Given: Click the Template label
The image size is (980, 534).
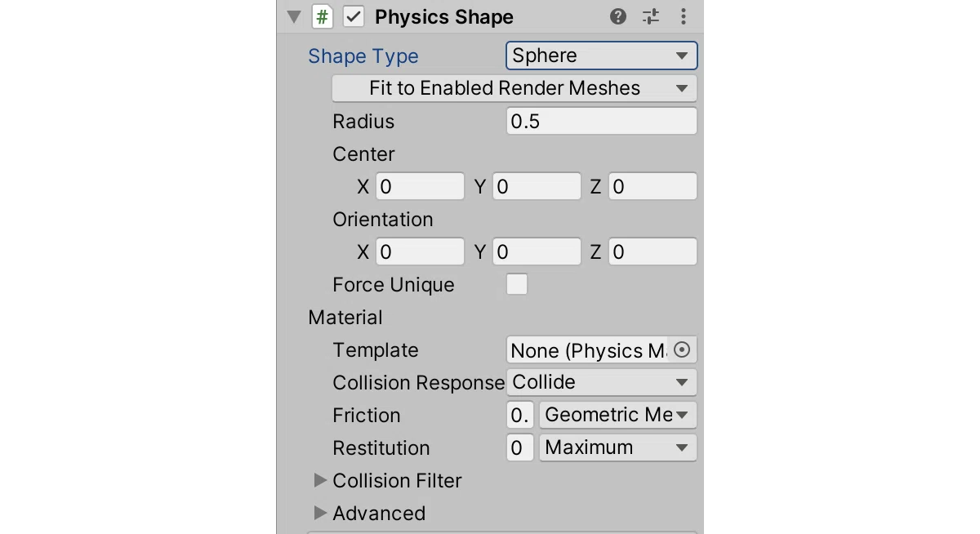Looking at the screenshot, I should click(376, 350).
